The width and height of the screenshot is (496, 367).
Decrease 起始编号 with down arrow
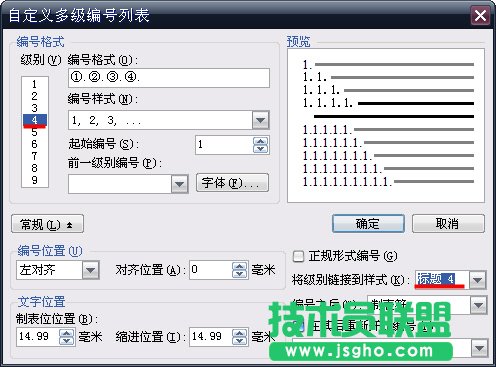(x=260, y=149)
